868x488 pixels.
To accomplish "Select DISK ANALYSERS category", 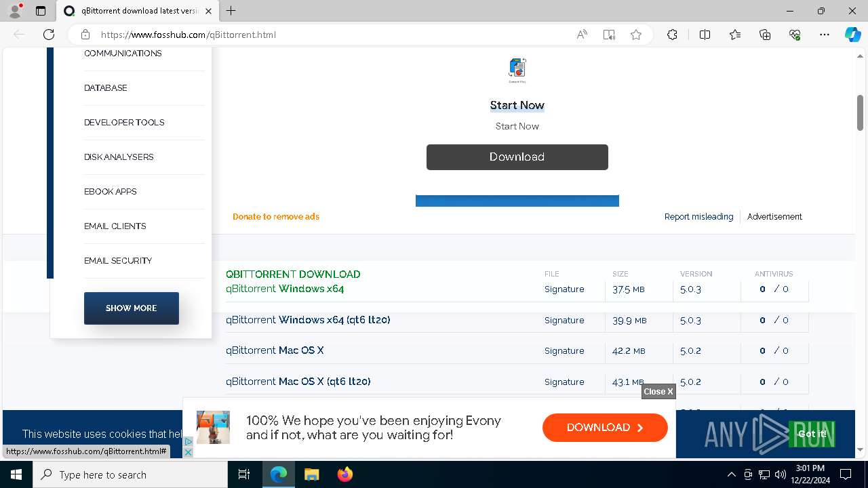I will [119, 157].
